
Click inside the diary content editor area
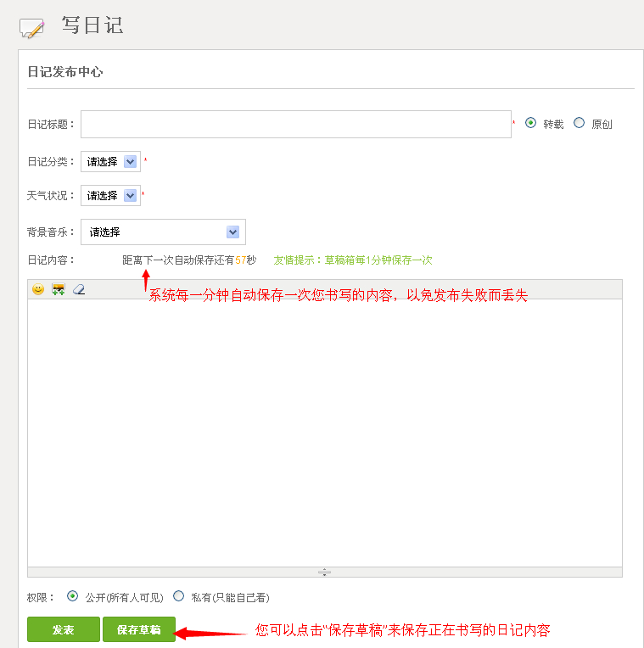324,433
